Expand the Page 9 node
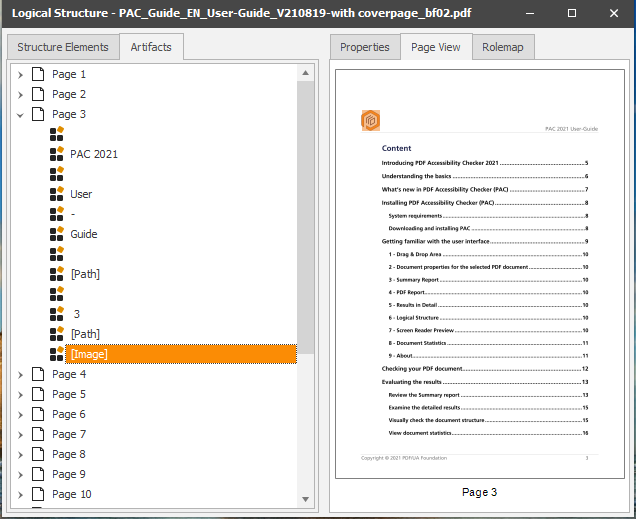Viewport: 636px width, 519px height. [20, 474]
